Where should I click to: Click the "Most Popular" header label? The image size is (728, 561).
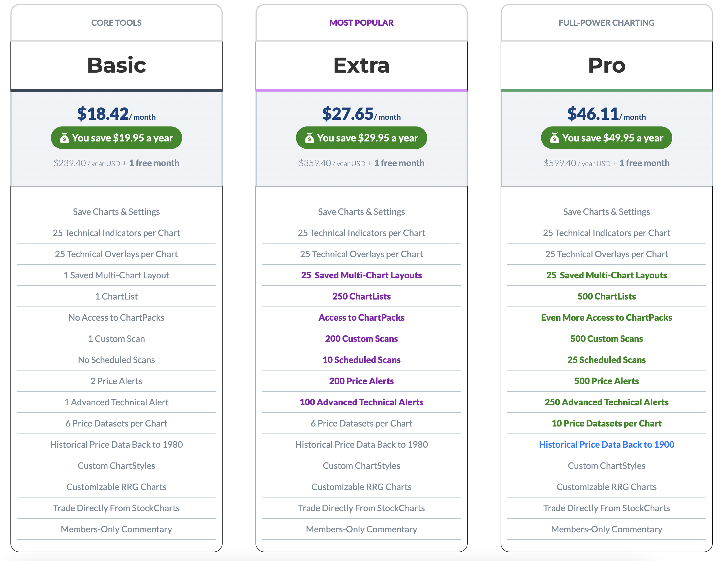[361, 23]
